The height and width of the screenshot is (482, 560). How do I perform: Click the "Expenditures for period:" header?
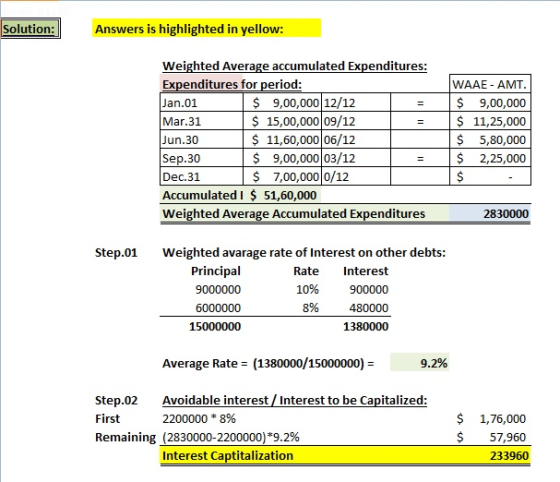[232, 85]
